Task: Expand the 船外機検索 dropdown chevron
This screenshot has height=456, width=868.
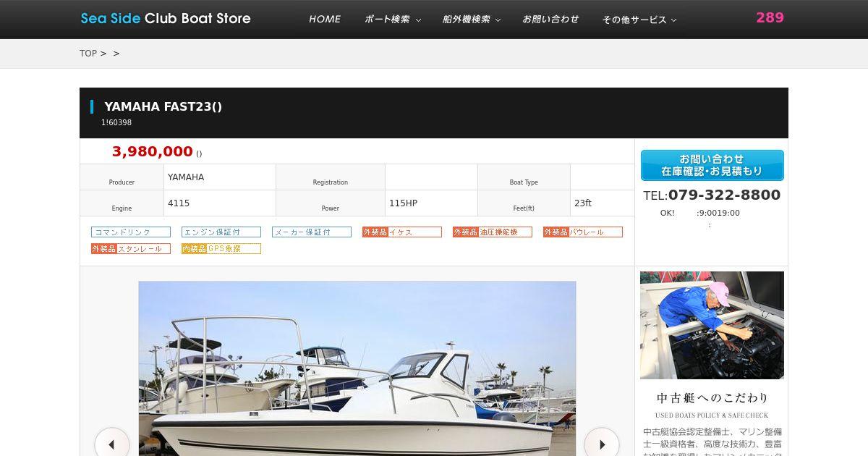Action: (498, 20)
